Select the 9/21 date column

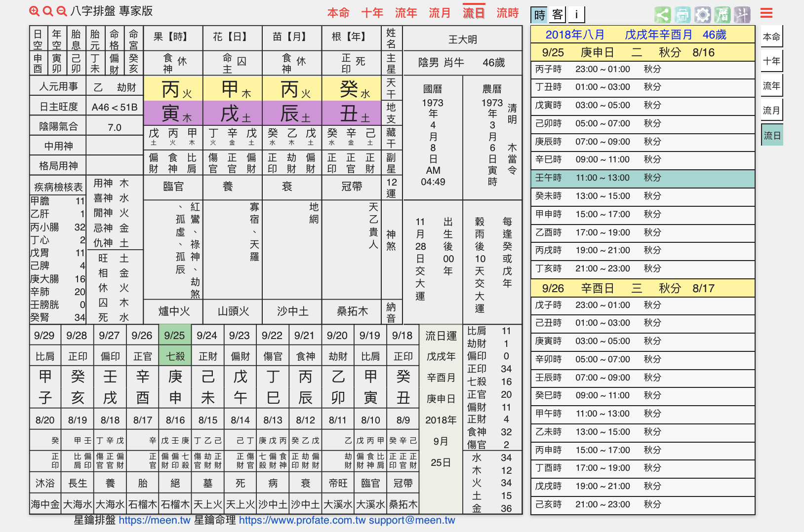(305, 336)
